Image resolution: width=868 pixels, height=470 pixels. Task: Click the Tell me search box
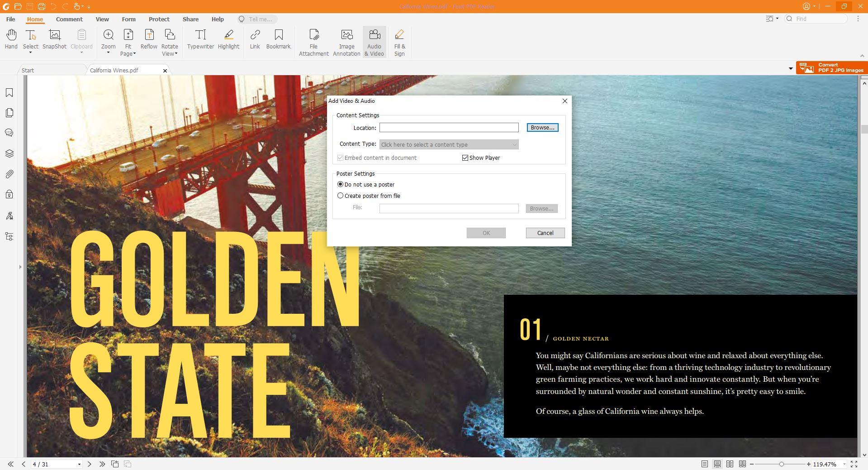click(257, 19)
